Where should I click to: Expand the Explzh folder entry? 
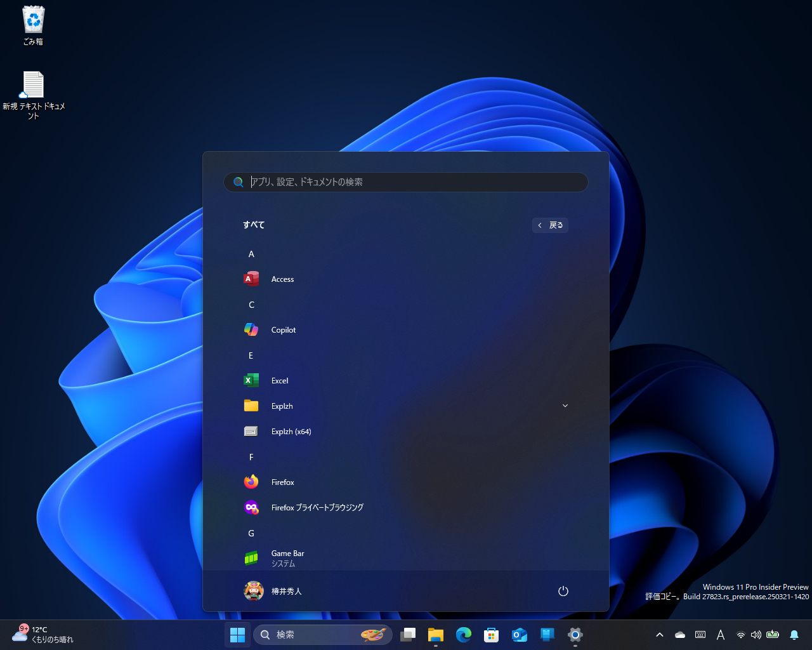(565, 406)
